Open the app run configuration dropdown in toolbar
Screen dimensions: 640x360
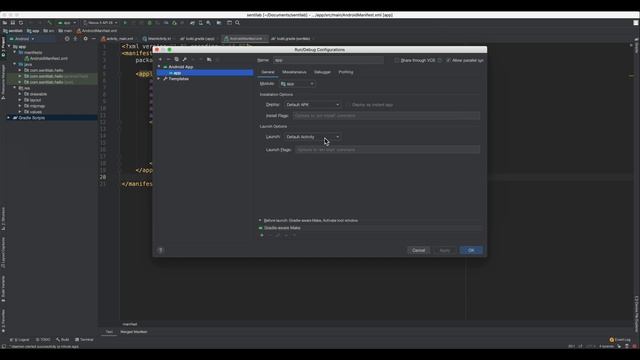(67, 23)
